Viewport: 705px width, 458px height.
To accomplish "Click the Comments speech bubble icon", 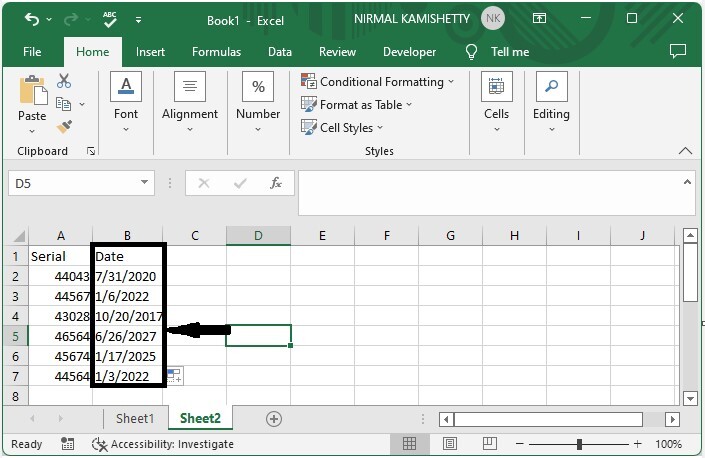I will 677,51.
